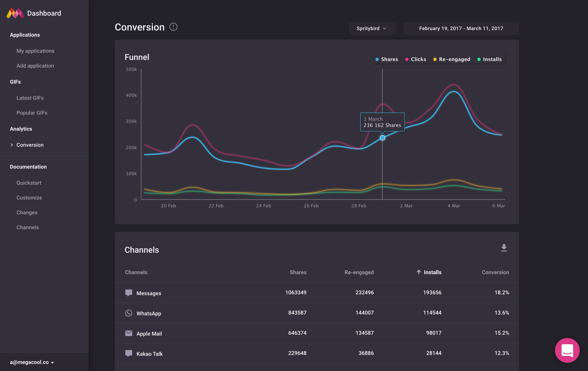The height and width of the screenshot is (371, 588).
Task: Click the 1 March data point marker
Action: (x=382, y=138)
